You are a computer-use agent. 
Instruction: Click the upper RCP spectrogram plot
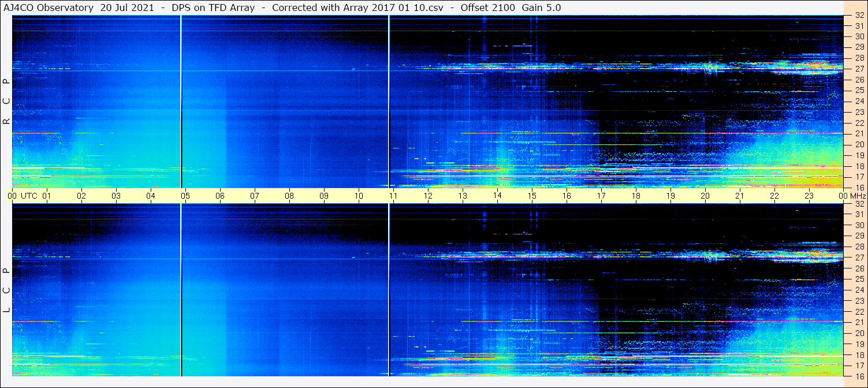coord(427,102)
